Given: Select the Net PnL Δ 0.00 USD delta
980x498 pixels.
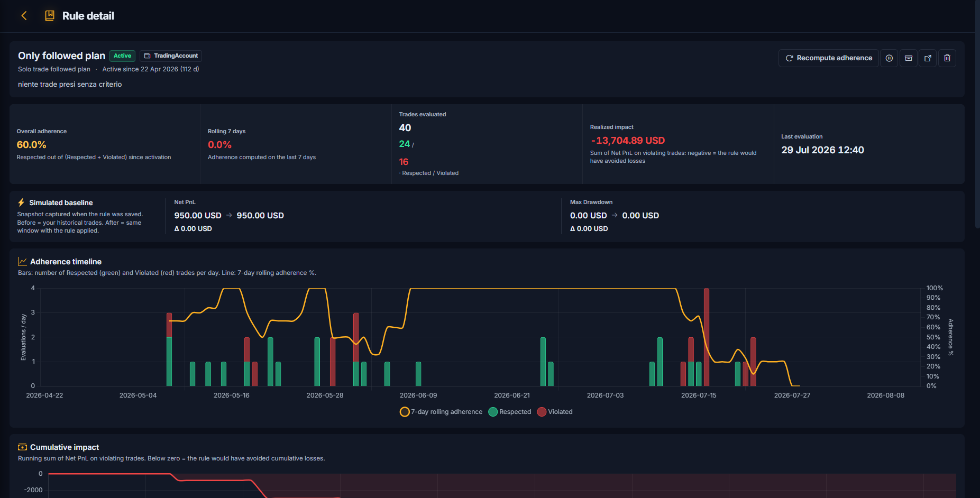Looking at the screenshot, I should click(193, 229).
